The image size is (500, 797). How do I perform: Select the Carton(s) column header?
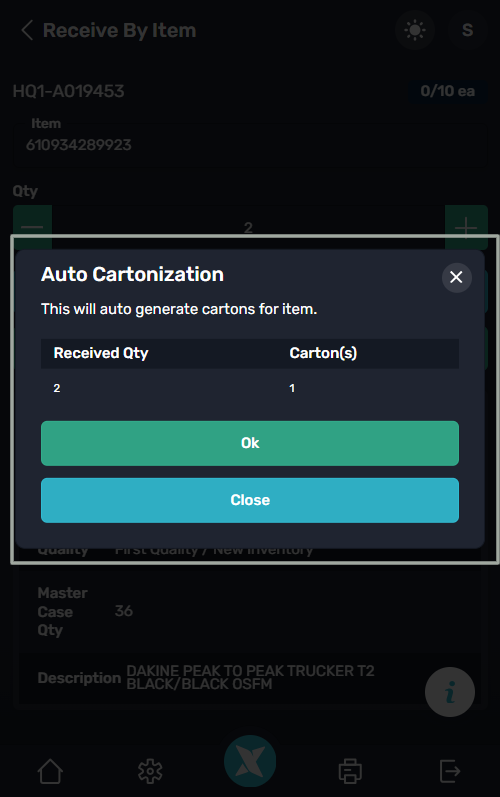point(323,353)
